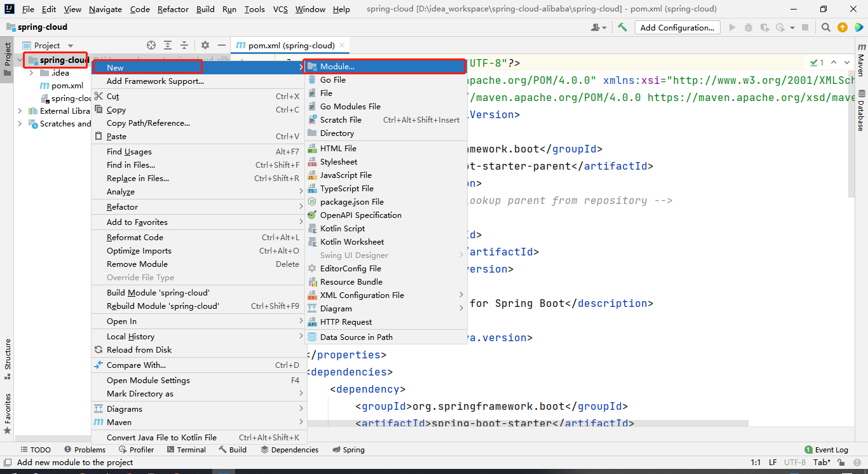Click the Stop square icon in toolbar

tap(805, 27)
